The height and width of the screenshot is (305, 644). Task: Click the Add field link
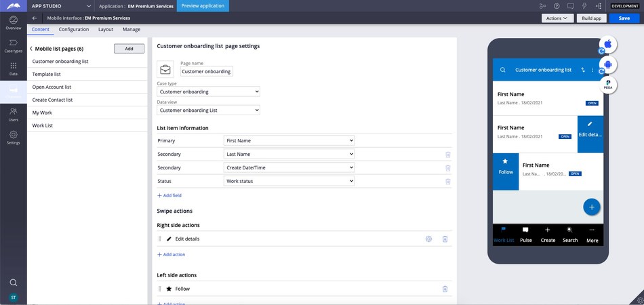pos(169,195)
